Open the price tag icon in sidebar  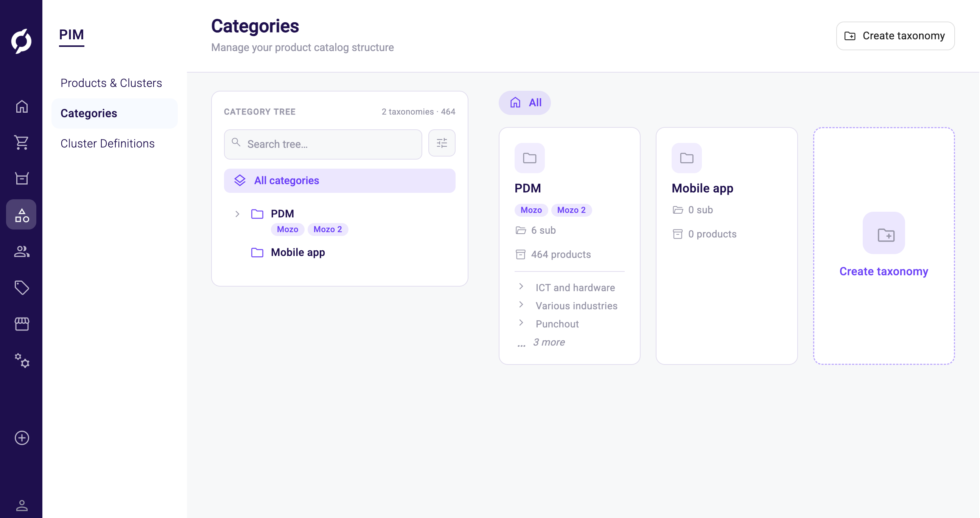click(22, 288)
